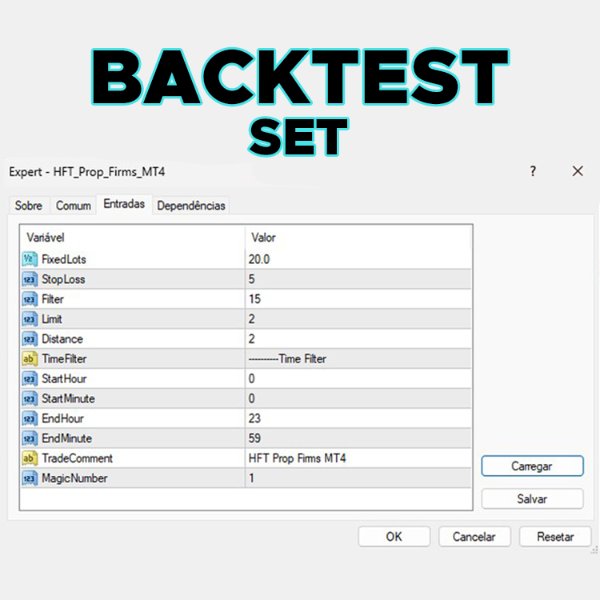
Task: Click the StopLoss integer icon
Action: (30, 279)
